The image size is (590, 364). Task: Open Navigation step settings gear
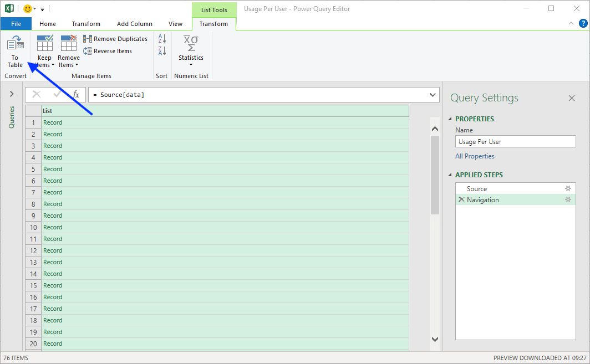pyautogui.click(x=568, y=199)
